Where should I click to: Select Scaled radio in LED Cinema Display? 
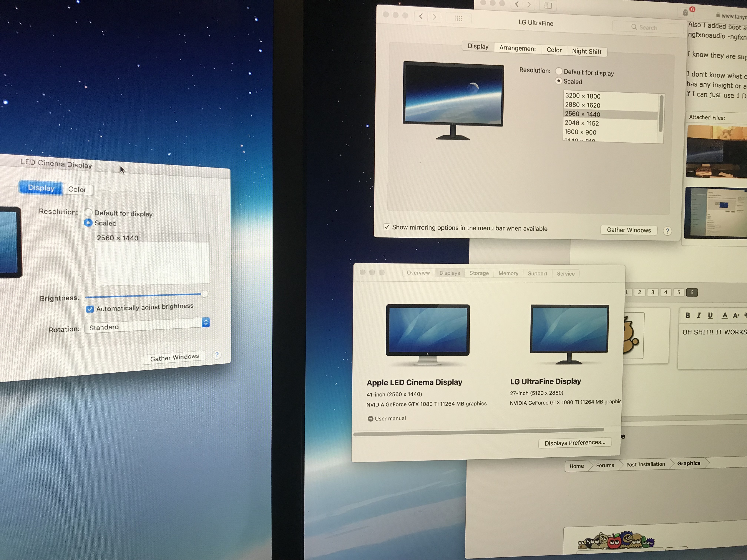click(x=88, y=222)
